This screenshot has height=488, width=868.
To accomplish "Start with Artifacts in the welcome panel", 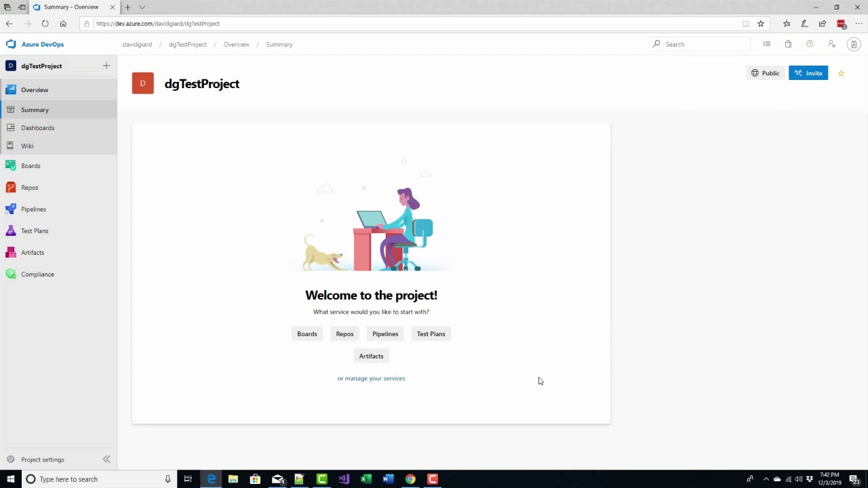I will [371, 357].
